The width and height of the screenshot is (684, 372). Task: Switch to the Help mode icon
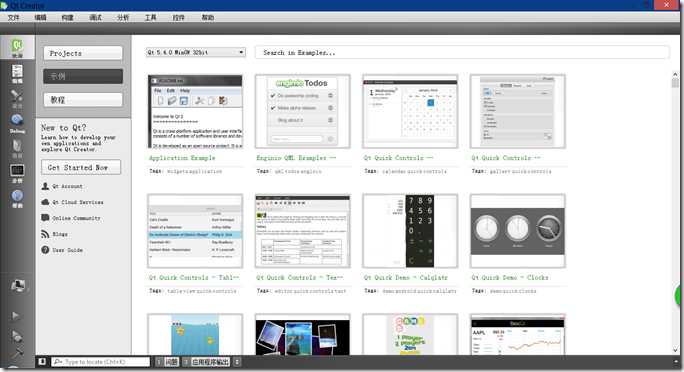[17, 198]
